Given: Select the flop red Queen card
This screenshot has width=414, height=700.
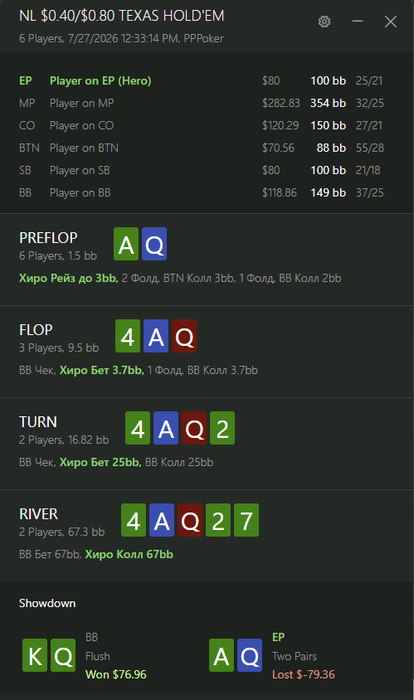Looking at the screenshot, I should [x=184, y=336].
